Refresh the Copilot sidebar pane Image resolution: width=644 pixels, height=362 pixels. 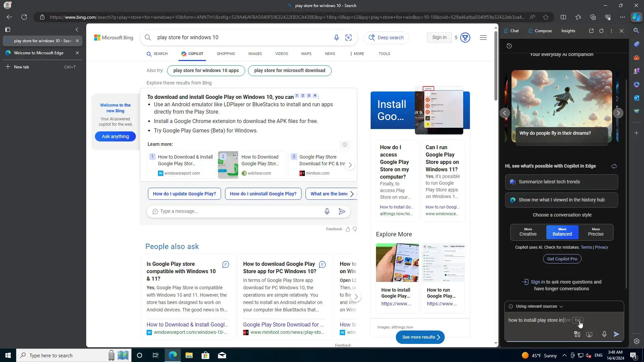point(601,31)
